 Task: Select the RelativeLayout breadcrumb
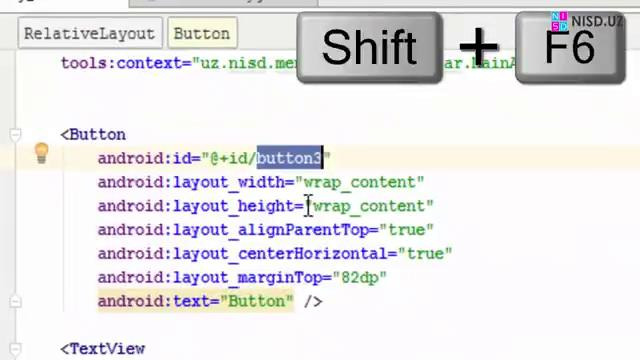[x=90, y=33]
